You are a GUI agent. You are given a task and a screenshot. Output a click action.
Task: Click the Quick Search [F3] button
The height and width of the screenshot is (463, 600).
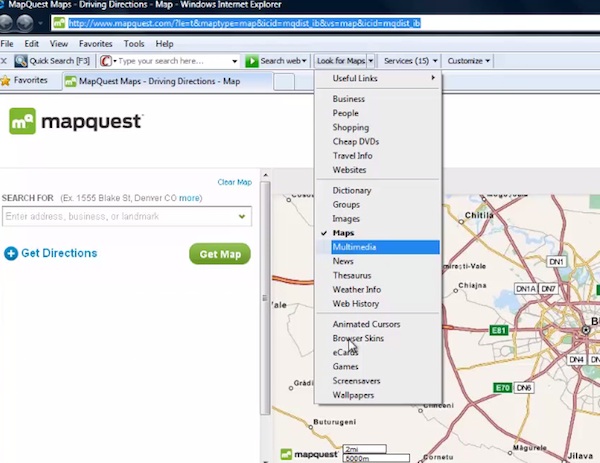[52, 61]
